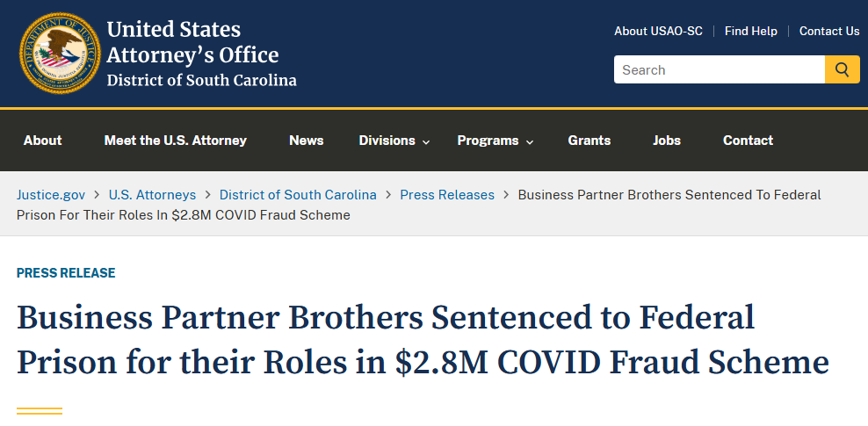
Task: Open the About menu item
Action: coord(43,141)
